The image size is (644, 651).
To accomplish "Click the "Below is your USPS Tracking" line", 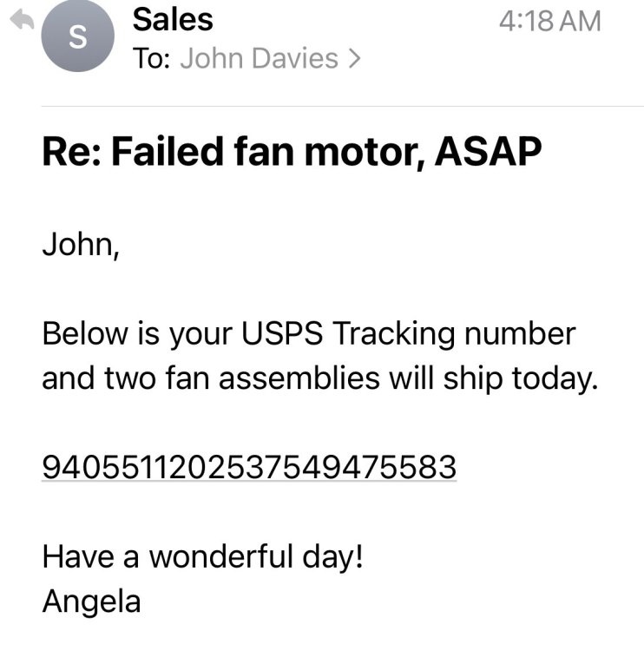I will pyautogui.click(x=308, y=333).
